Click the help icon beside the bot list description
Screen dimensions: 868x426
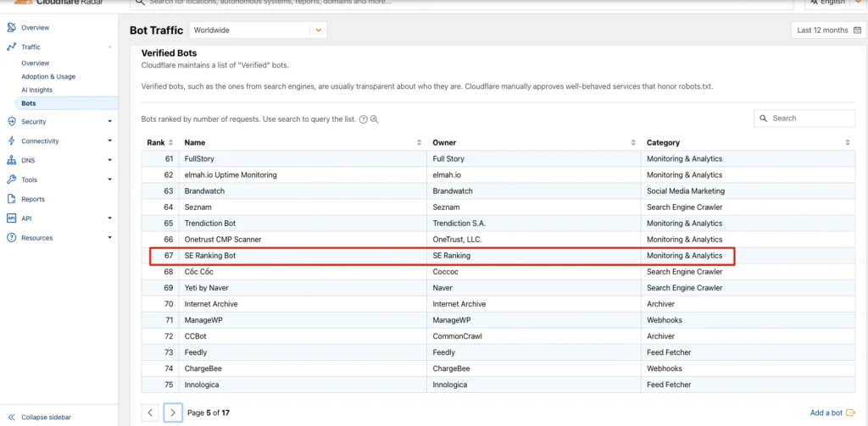pyautogui.click(x=364, y=119)
